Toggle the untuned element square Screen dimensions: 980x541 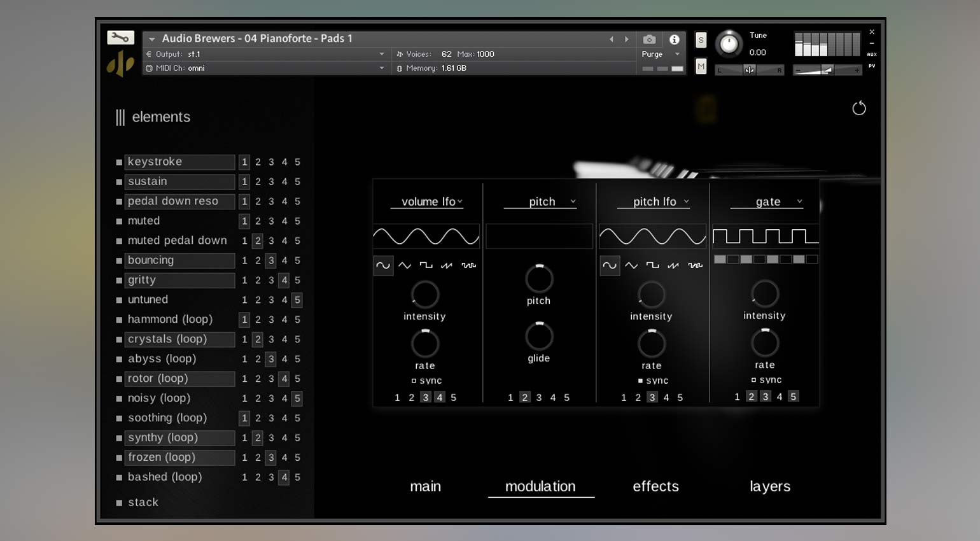coord(119,300)
